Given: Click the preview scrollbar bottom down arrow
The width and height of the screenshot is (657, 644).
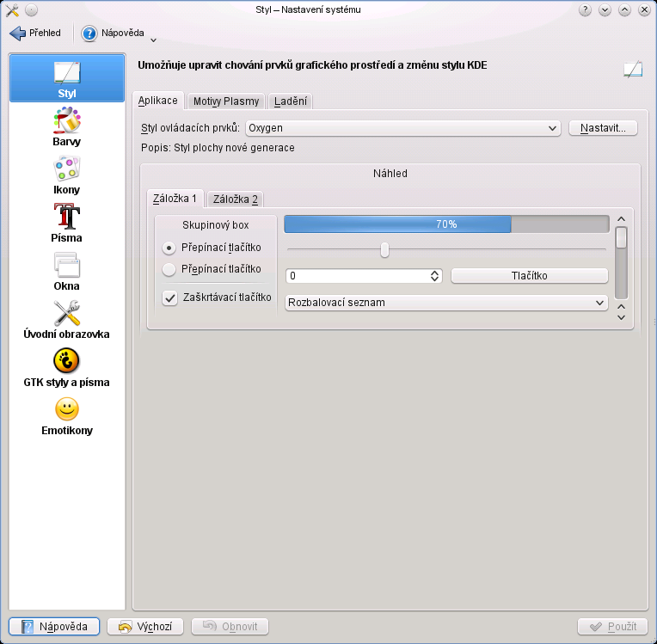Looking at the screenshot, I should [x=622, y=317].
